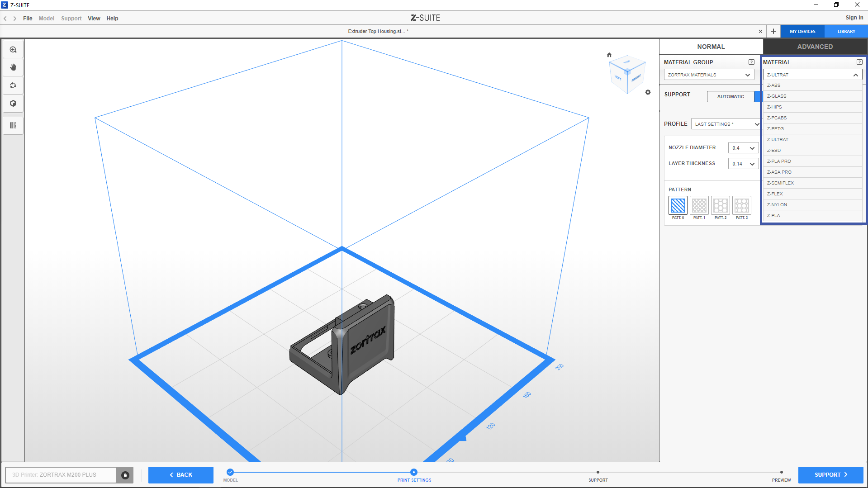This screenshot has height=488, width=868.
Task: Select the Zoom tool in the left toolbar
Action: click(x=13, y=49)
